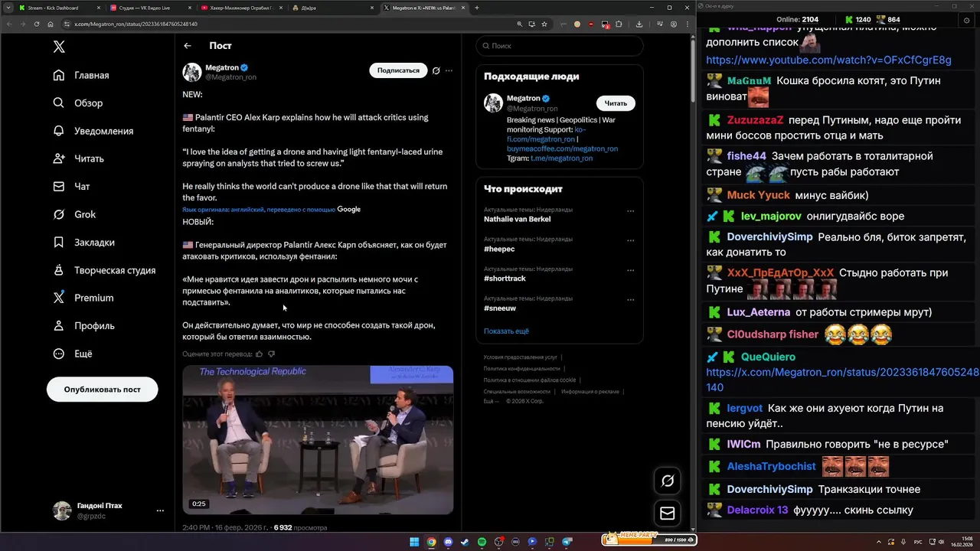Open Главная home page
980x551 pixels.
click(x=81, y=75)
